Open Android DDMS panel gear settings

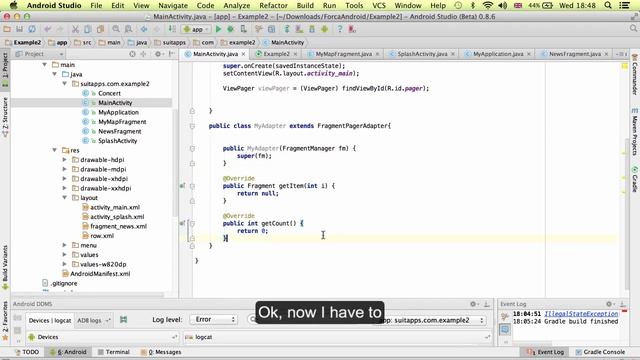[x=473, y=304]
